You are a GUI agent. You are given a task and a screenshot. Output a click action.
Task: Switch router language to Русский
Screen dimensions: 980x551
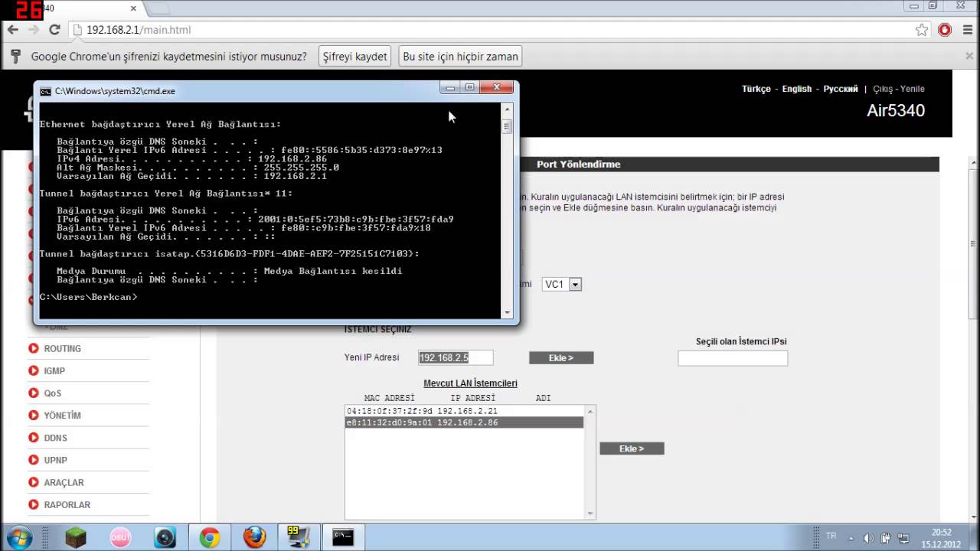[x=841, y=89]
